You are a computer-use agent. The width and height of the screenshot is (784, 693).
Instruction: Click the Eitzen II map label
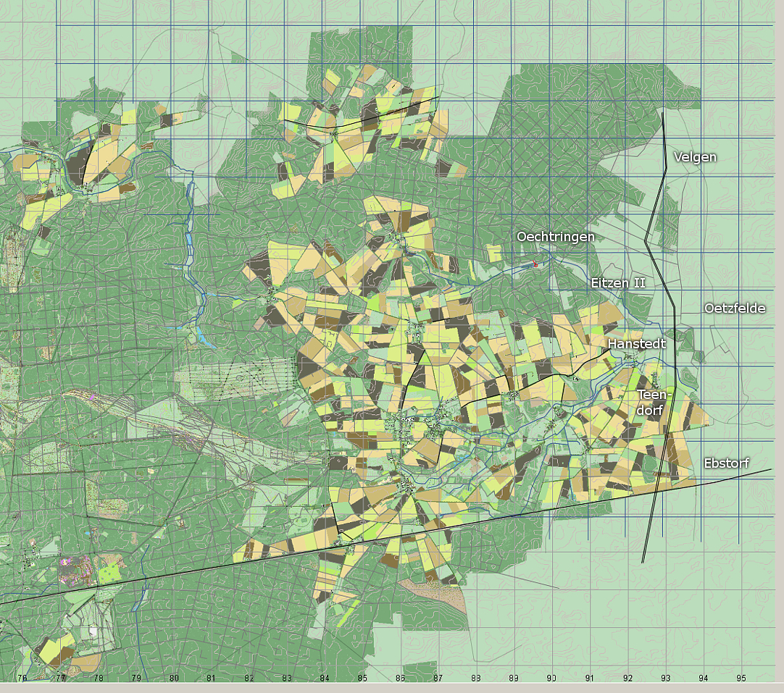(617, 283)
